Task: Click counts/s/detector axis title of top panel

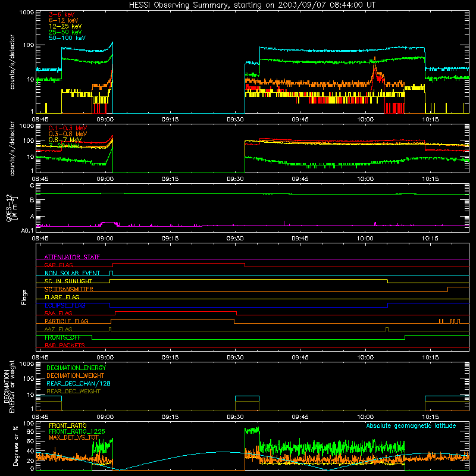Action: click(12, 62)
